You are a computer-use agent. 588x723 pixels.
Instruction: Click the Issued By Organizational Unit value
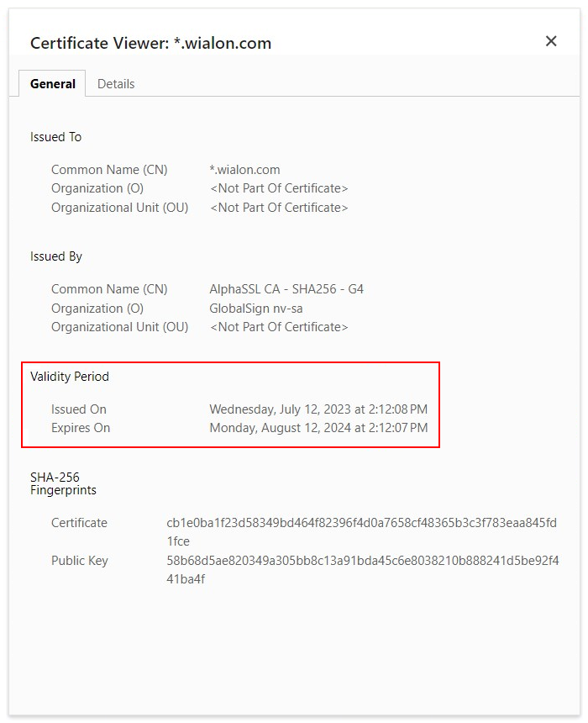point(279,327)
